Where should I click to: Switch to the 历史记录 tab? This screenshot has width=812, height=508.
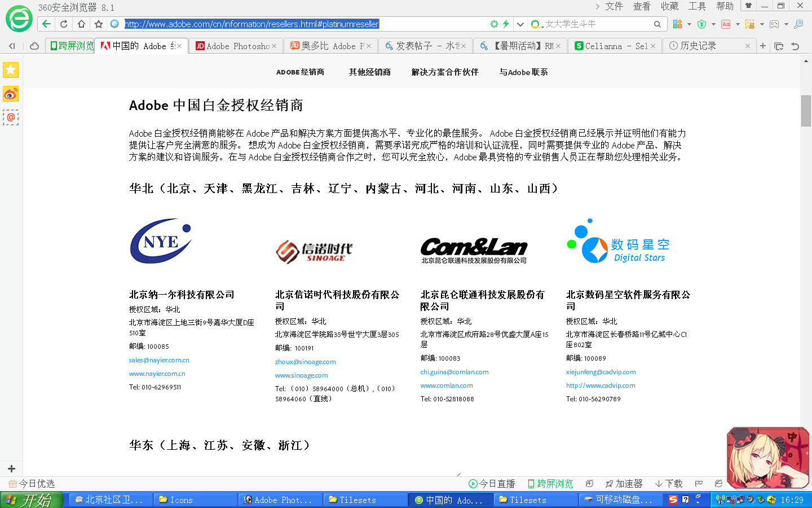[x=709, y=46]
